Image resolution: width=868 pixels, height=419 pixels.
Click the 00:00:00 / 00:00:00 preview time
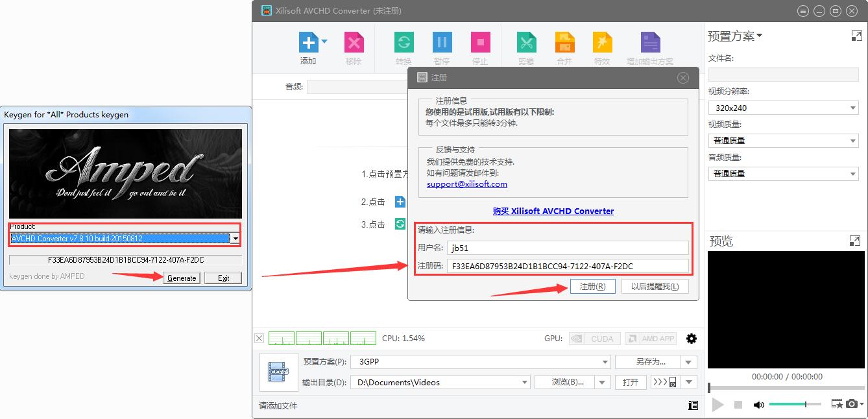(x=787, y=376)
